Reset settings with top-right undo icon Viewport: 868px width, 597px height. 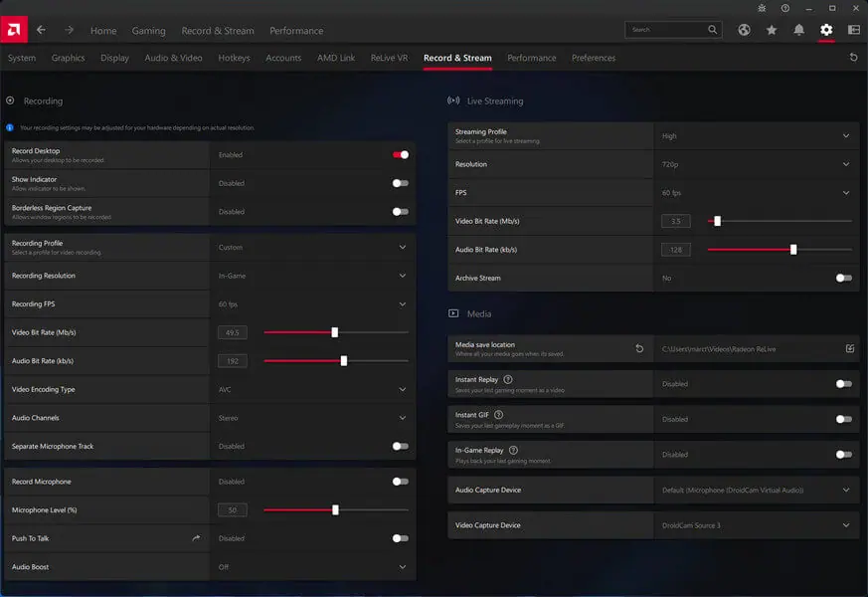[x=853, y=57]
